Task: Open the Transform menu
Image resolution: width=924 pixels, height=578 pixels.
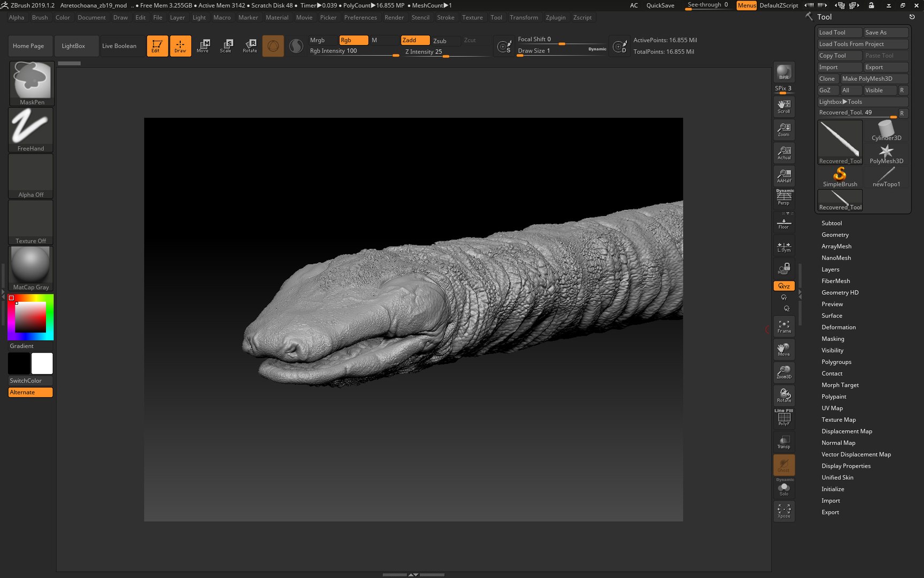Action: [x=523, y=18]
